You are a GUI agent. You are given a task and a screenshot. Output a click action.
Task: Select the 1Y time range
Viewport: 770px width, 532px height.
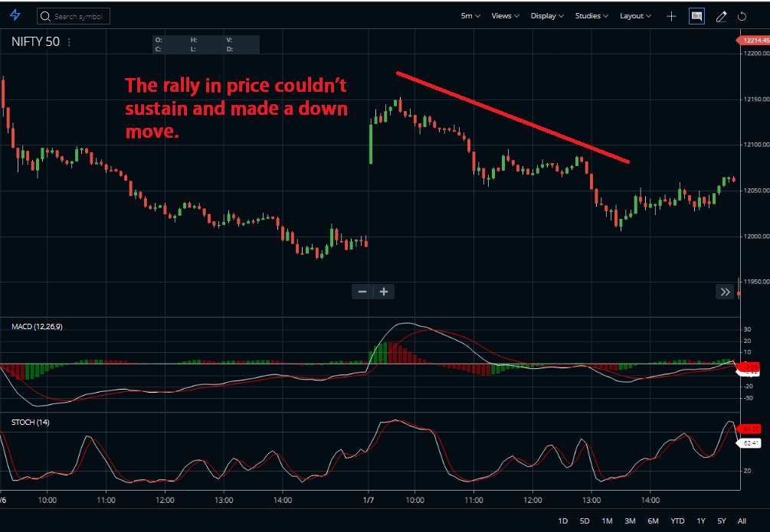coord(701,521)
